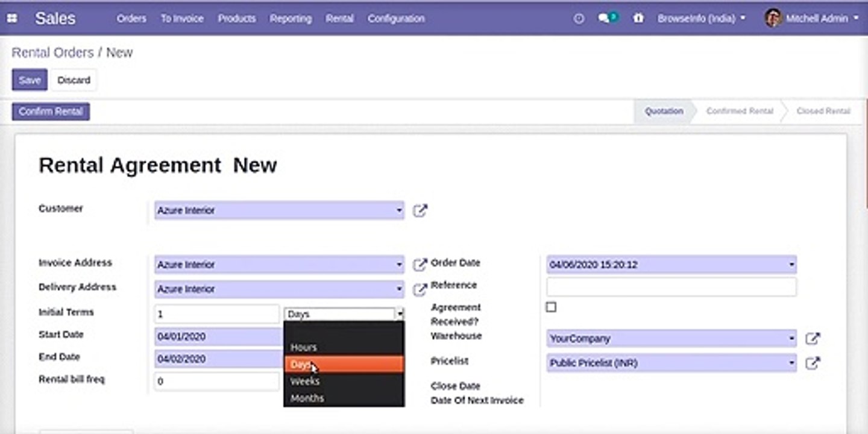This screenshot has width=868, height=434.
Task: Click the gift icon in top bar
Action: coord(638,19)
